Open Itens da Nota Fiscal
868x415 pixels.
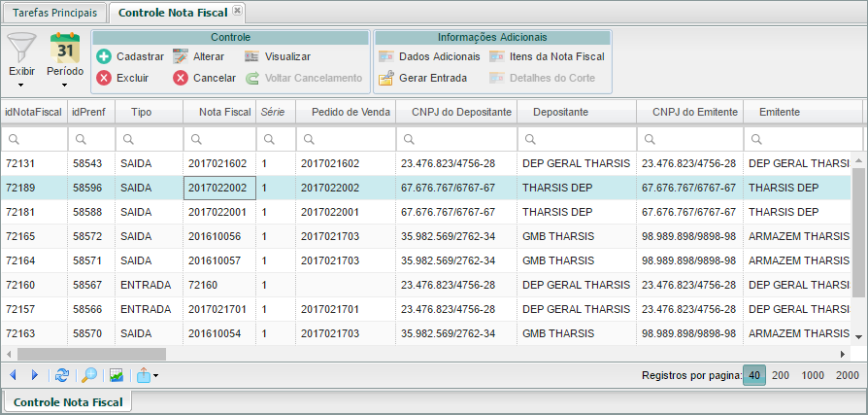click(x=548, y=56)
